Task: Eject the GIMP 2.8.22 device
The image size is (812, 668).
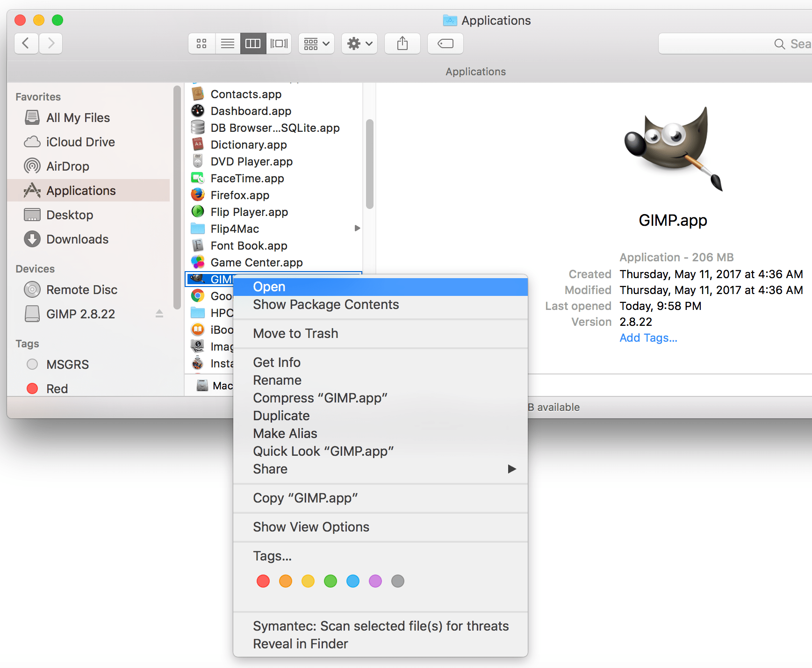Action: [159, 314]
